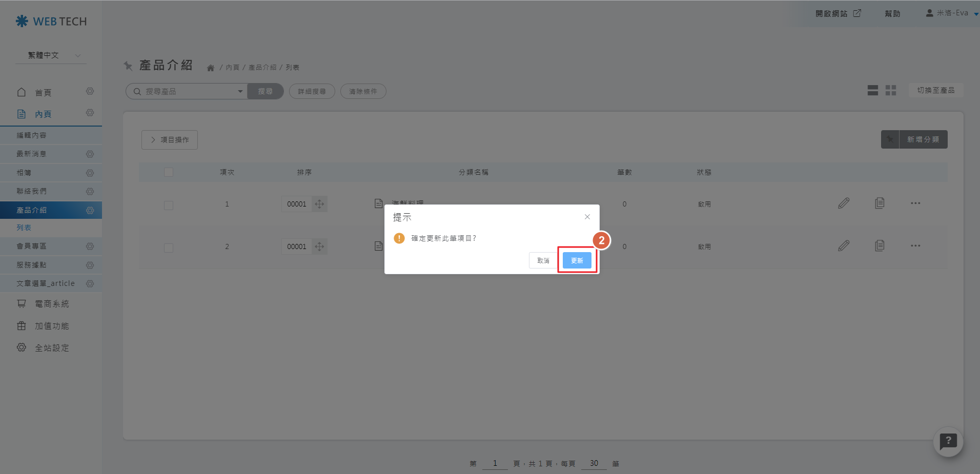Open the 米洛-Eva user account dropdown
The width and height of the screenshot is (980, 474).
[952, 13]
